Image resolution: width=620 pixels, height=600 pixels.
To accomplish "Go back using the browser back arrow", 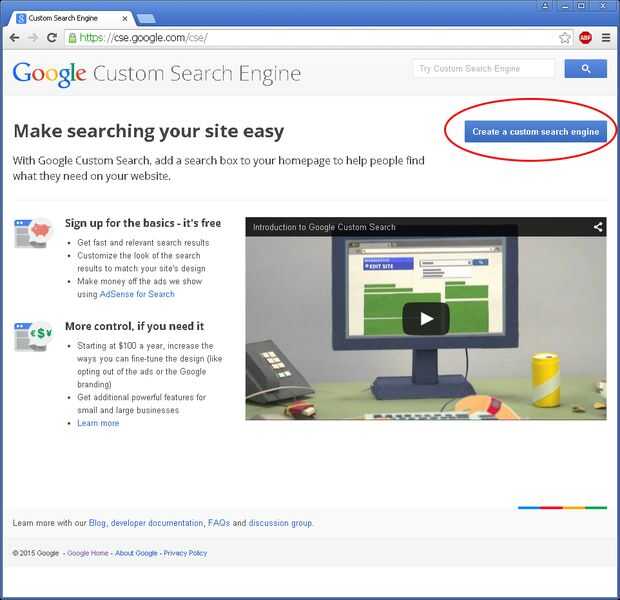I will [x=14, y=38].
